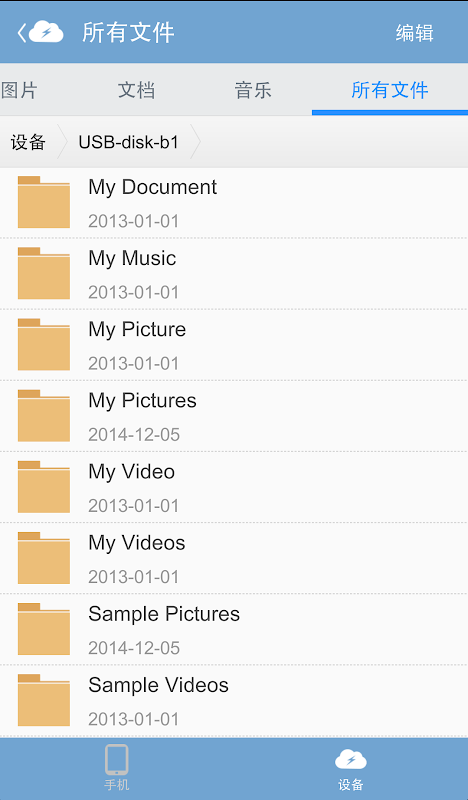Click the 编辑 edit button
Viewport: 468px width, 800px height.
pos(414,33)
